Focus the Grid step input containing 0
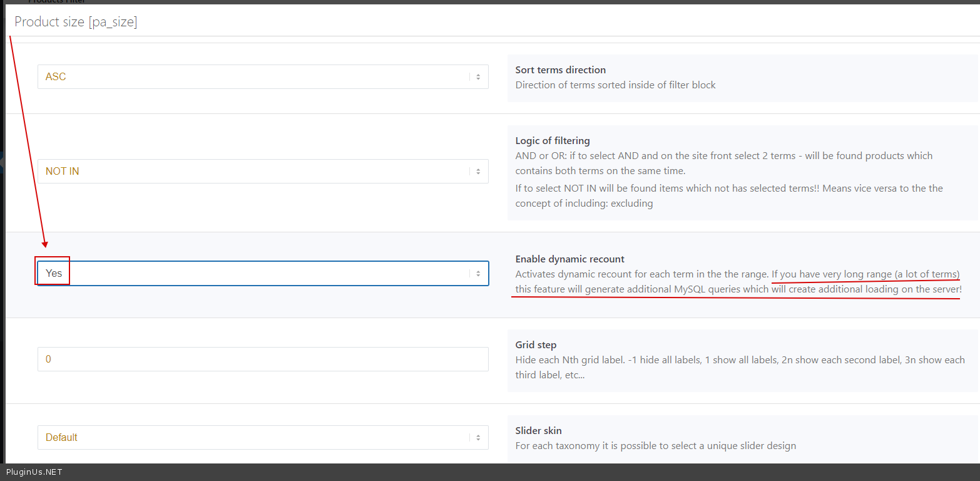Viewport: 980px width, 481px height. click(x=263, y=359)
